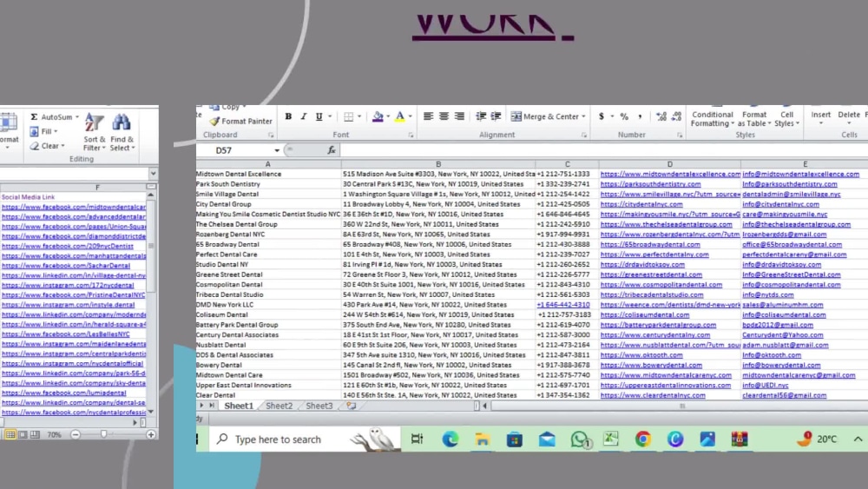The image size is (868, 489).
Task: Open Font Color dropdown arrow
Action: click(411, 116)
